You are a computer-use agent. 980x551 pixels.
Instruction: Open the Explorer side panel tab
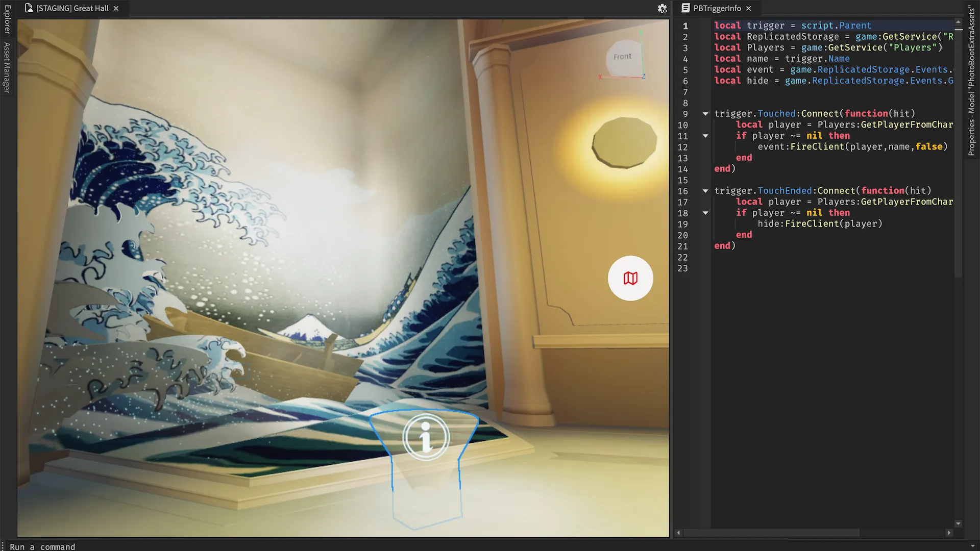[7, 19]
